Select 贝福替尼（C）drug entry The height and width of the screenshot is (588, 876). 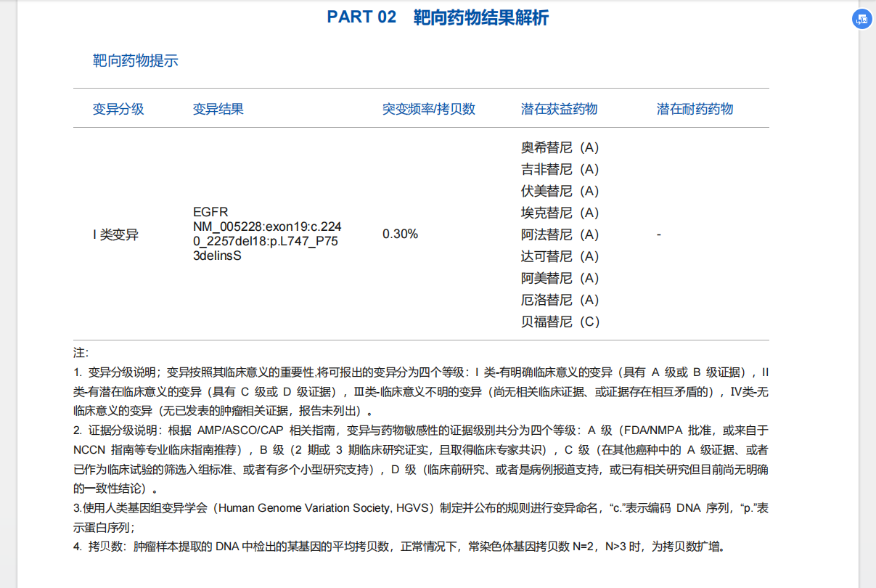point(560,322)
